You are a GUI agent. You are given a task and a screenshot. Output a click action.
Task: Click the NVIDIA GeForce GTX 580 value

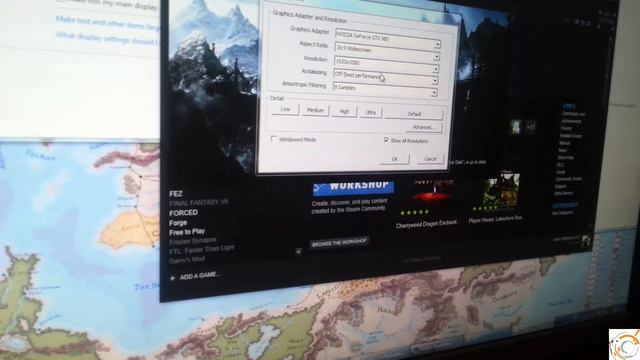tap(362, 36)
